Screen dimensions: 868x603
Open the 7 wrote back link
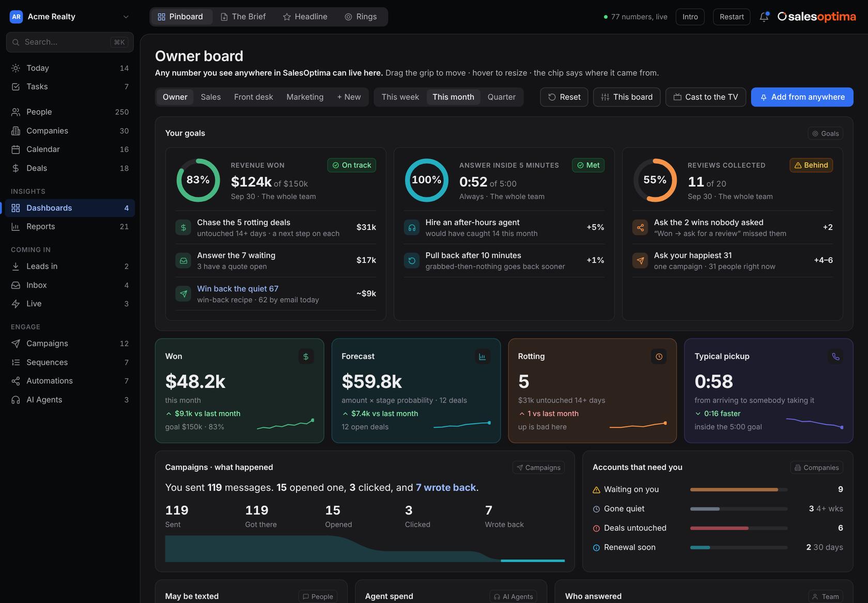point(446,488)
